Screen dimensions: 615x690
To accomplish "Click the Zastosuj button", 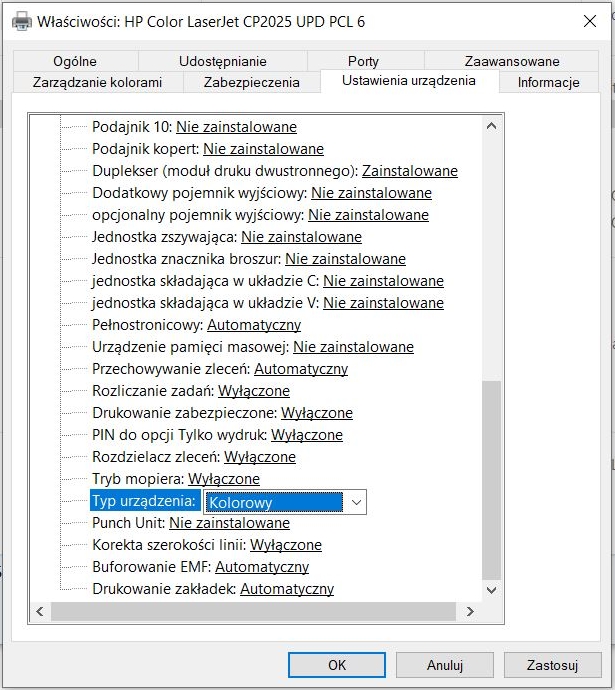I will [553, 665].
